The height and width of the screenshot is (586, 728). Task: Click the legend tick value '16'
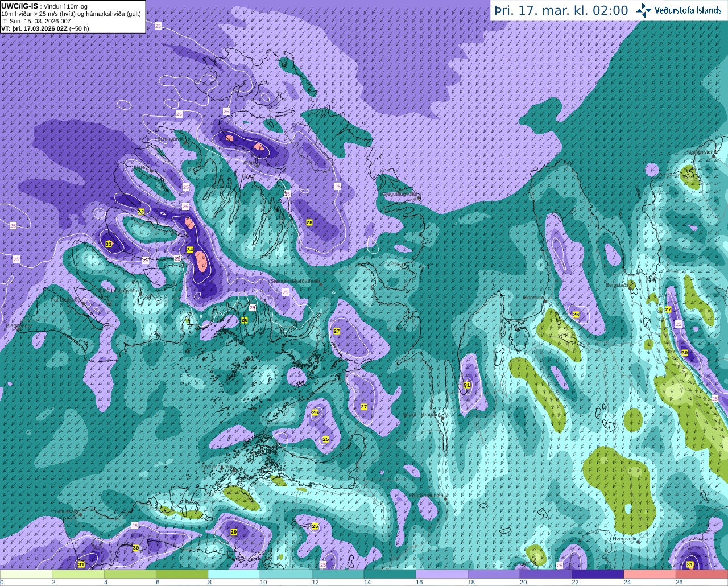pyautogui.click(x=419, y=582)
